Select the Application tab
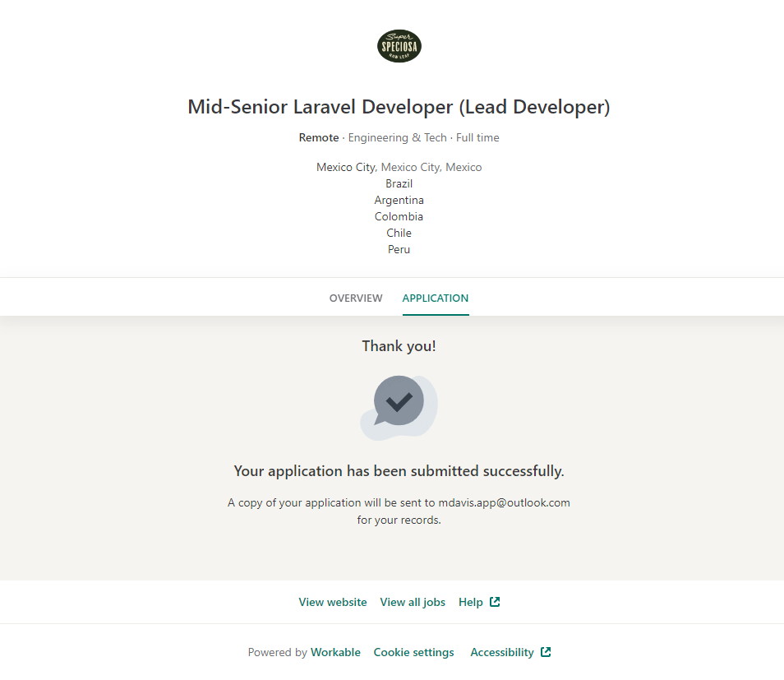 click(436, 298)
